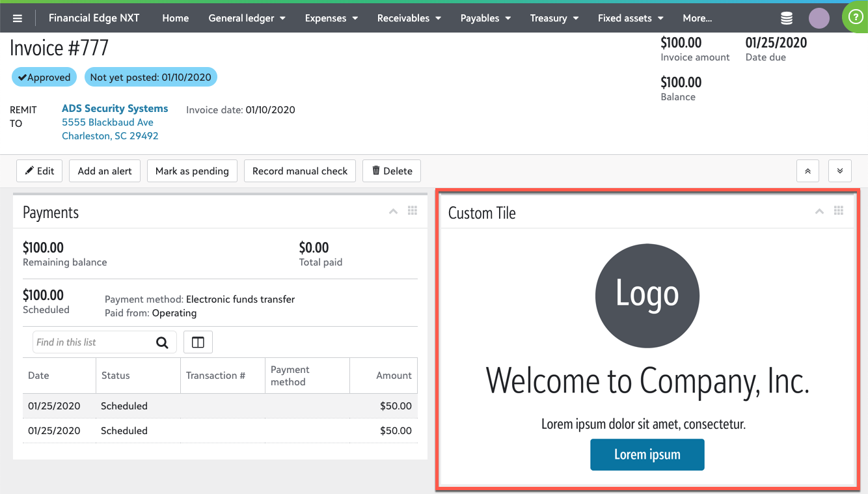Collapse all tiles with double-up chevron
868x494 pixels.
click(x=807, y=171)
